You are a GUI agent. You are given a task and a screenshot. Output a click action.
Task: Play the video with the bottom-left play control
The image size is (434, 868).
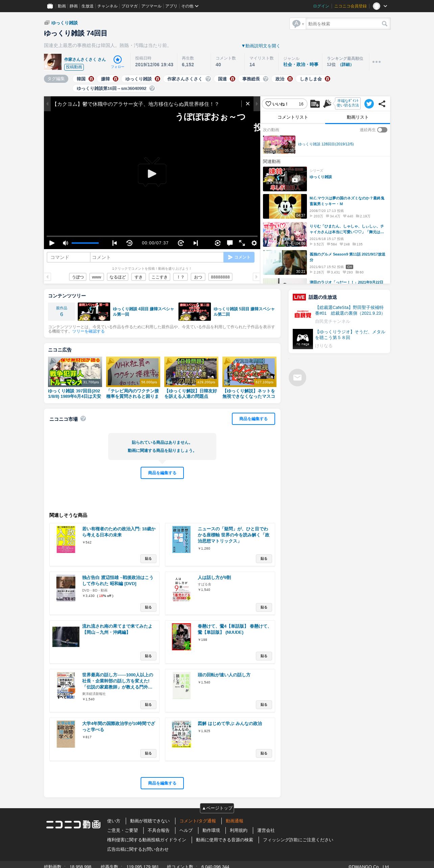click(x=52, y=243)
